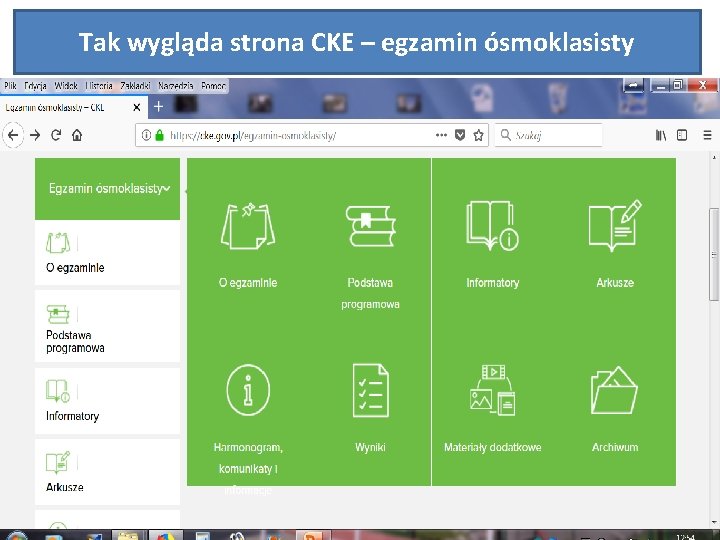Click the Harmonogram, komunikaty i informacje label
Screen dimensions: 720x540
[248, 469]
